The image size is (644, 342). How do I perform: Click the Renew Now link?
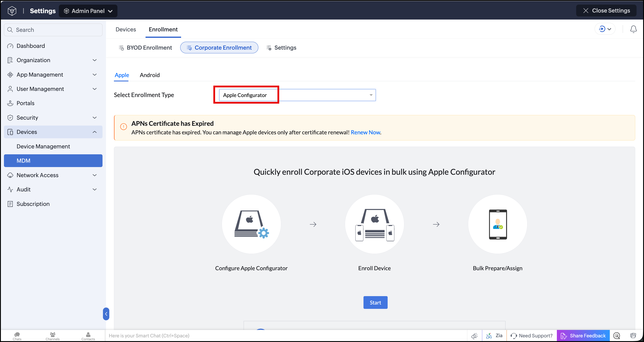coord(365,133)
